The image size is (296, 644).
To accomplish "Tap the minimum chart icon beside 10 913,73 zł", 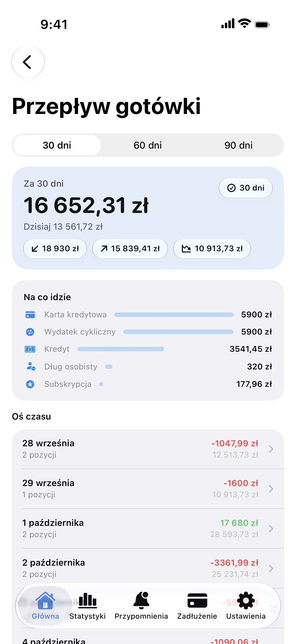I will coord(186,249).
